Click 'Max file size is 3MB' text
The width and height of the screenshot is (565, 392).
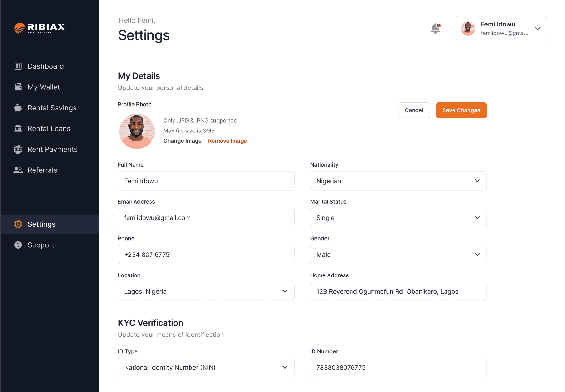(x=189, y=131)
